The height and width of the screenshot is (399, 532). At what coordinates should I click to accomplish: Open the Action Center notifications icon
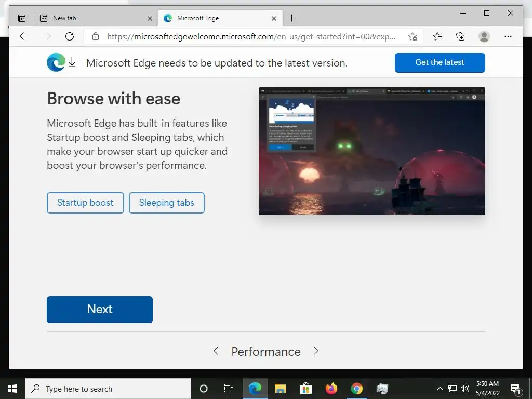coord(516,389)
